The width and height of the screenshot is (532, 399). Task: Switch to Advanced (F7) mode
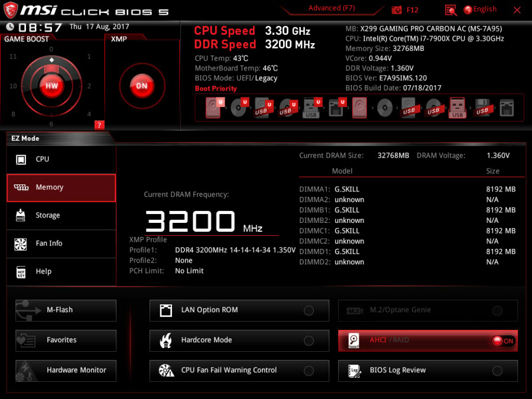tap(332, 8)
